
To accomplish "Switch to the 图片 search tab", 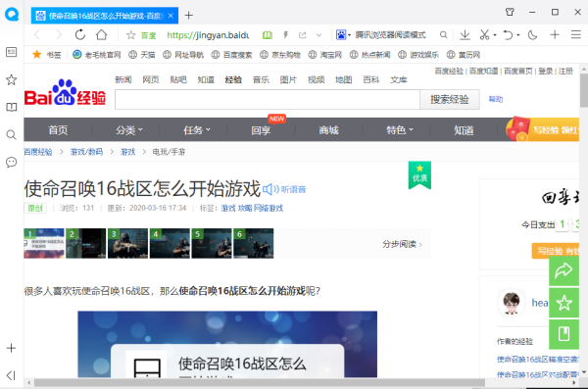I will [288, 79].
